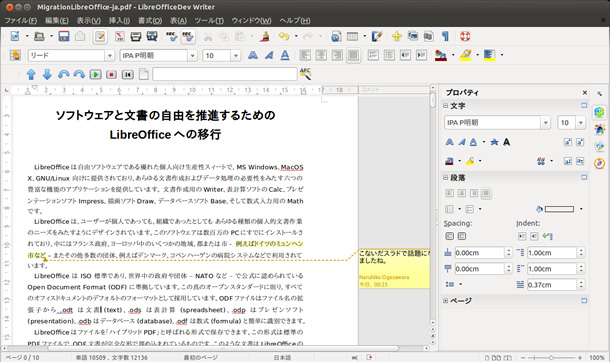
Task: Click the Insert table icon
Action: click(352, 36)
